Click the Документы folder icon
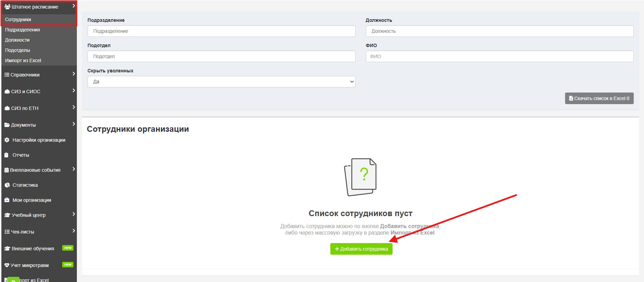Screen dimensions: 644x282 pyautogui.click(x=7, y=125)
